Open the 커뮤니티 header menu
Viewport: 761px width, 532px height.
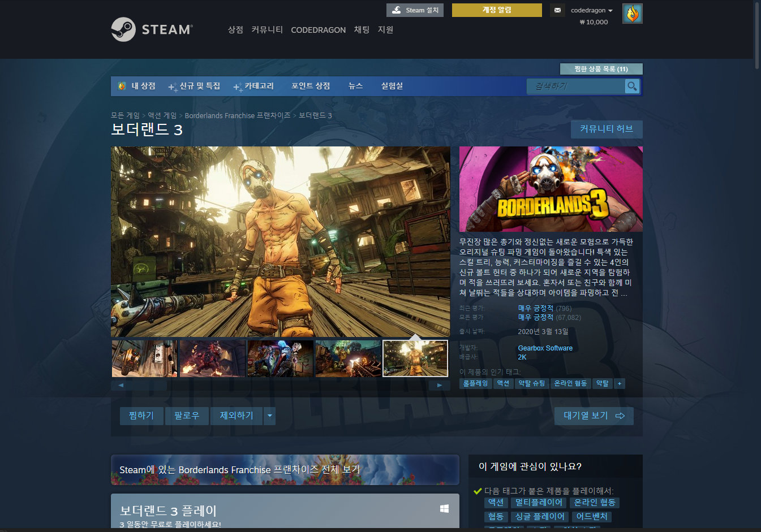(267, 29)
